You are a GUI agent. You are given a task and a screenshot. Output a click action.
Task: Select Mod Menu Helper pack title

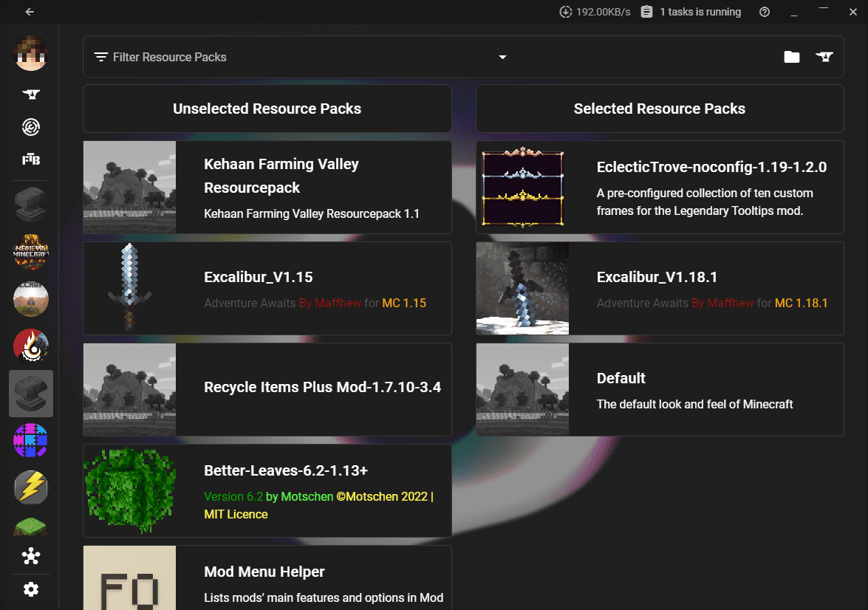pos(264,572)
